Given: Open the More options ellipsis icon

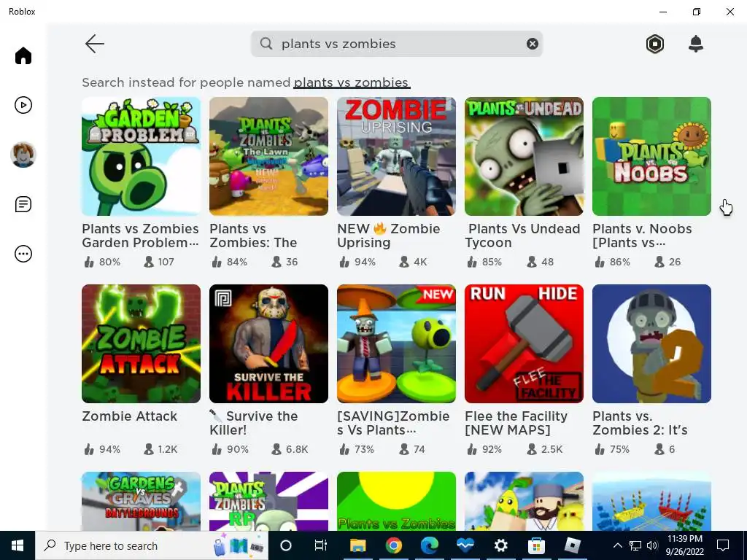Looking at the screenshot, I should pos(23,254).
